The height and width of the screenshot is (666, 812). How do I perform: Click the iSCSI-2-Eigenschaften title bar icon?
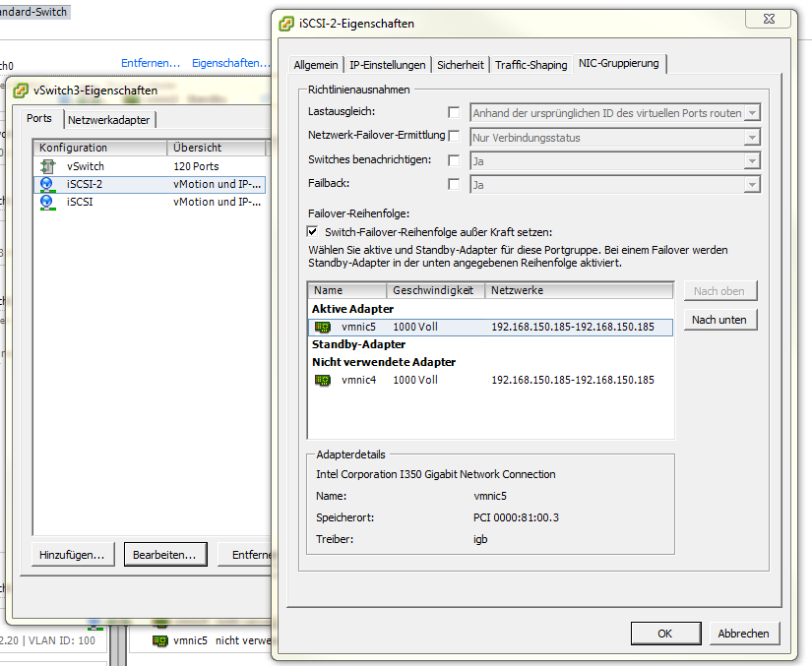click(x=286, y=23)
